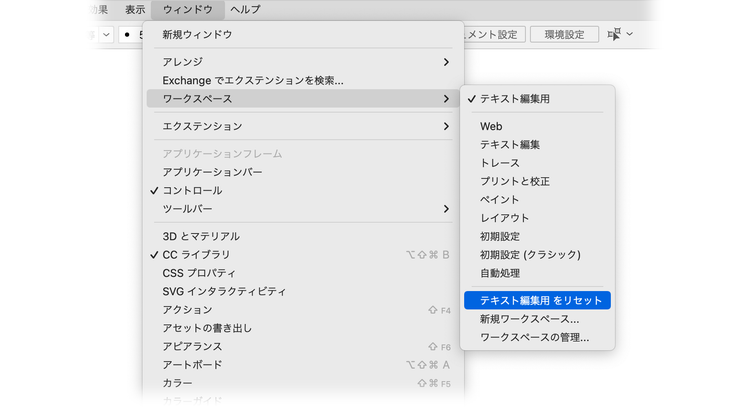Toggle the checked CC ライブラリ panel item
This screenshot has height=407, width=750.
196,255
